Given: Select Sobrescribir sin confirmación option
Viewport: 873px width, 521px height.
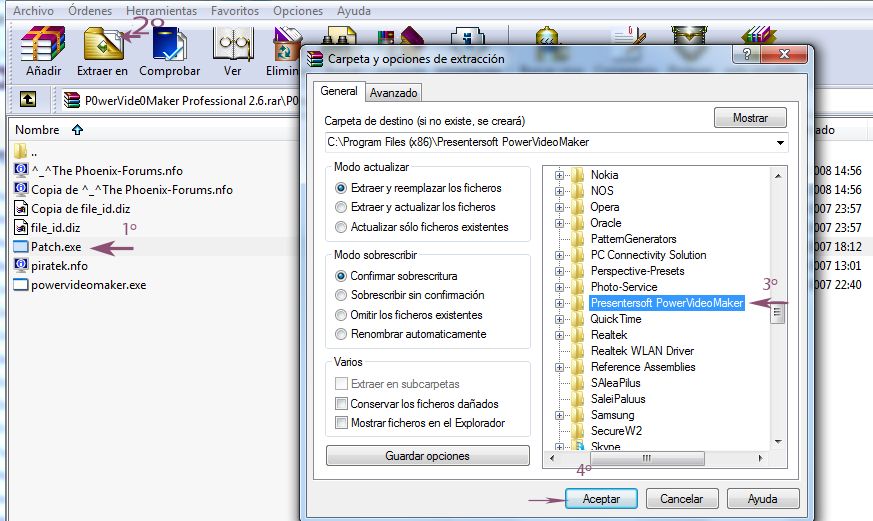Looking at the screenshot, I should pyautogui.click(x=341, y=295).
